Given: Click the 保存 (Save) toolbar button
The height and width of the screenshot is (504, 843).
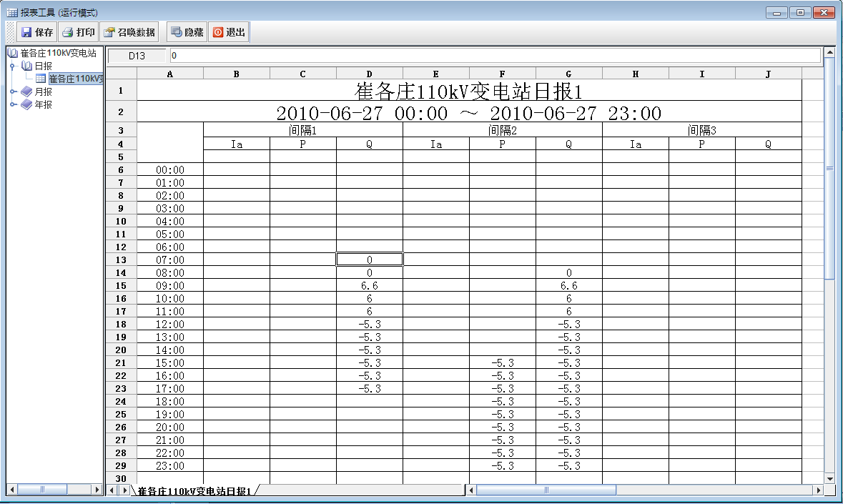Looking at the screenshot, I should pyautogui.click(x=37, y=32).
